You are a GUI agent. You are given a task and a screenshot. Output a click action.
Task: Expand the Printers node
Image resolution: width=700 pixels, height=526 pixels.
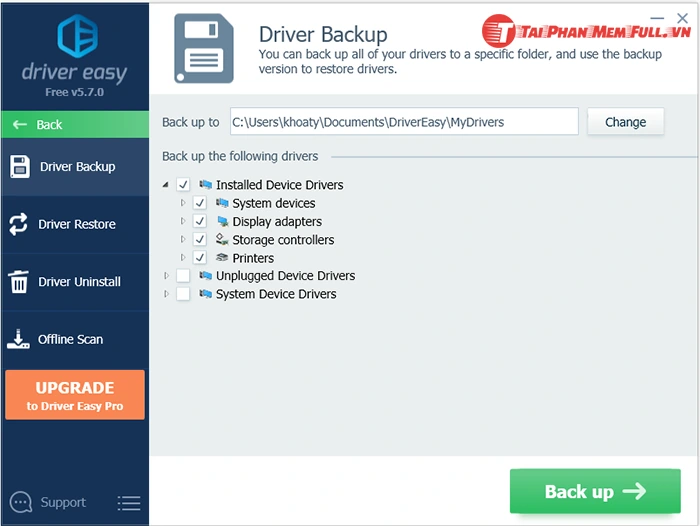tap(183, 257)
